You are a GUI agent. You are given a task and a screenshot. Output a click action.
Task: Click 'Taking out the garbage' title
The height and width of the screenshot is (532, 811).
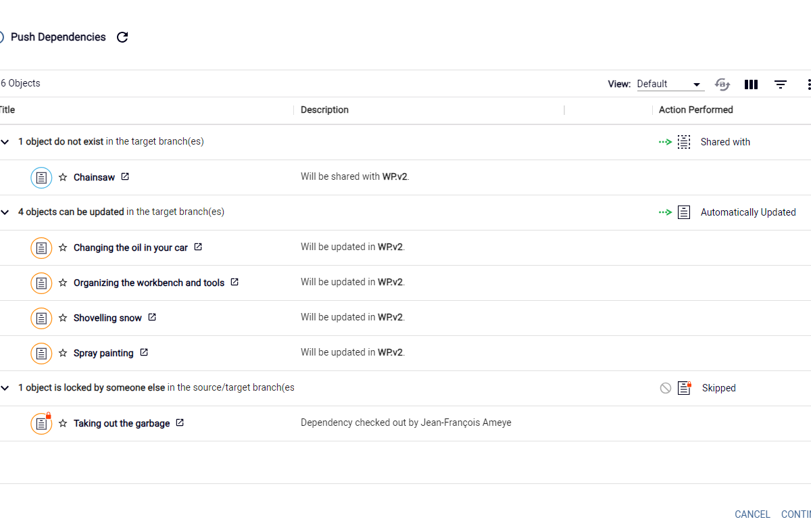pyautogui.click(x=122, y=423)
